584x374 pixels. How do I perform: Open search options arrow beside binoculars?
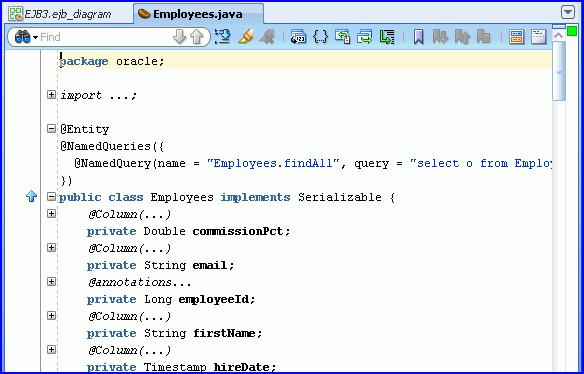(x=36, y=37)
